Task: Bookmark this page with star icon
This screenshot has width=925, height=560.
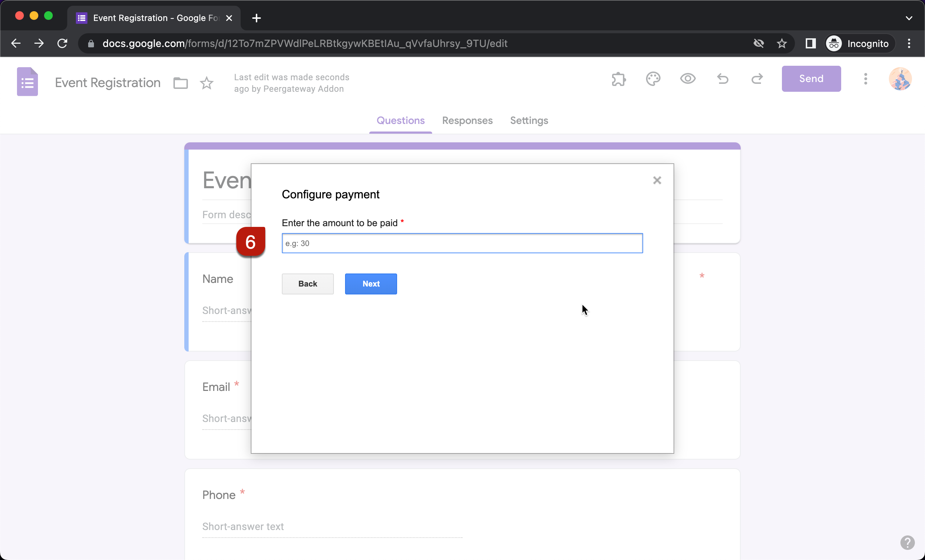Action: point(782,44)
